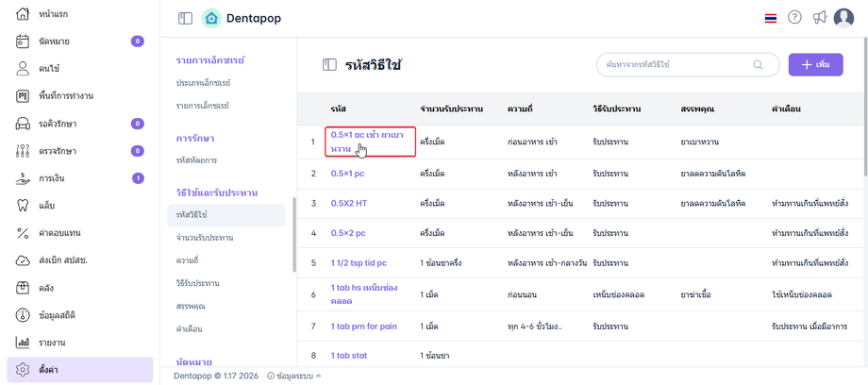Open announcements megaphone icon
The image size is (868, 385).
point(819,18)
